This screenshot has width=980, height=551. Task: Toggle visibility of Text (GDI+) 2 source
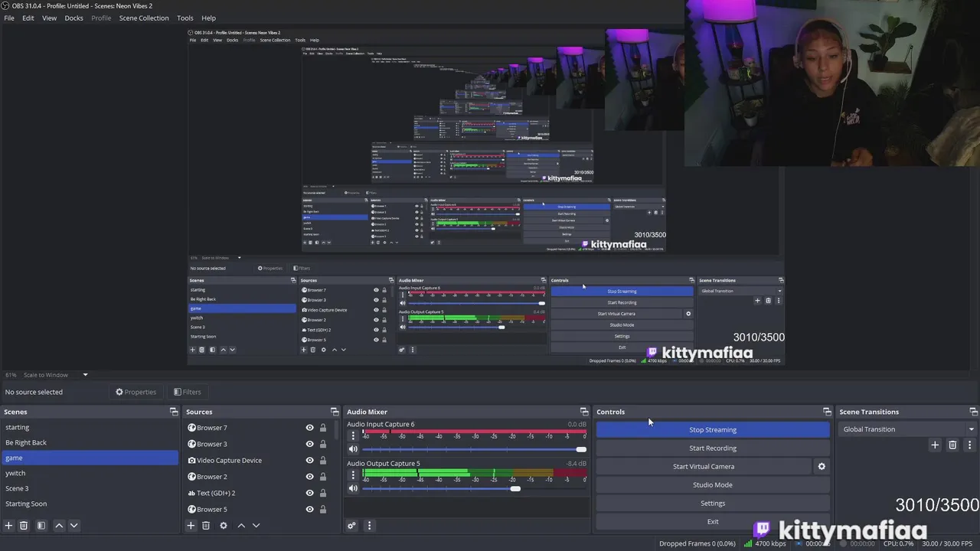(310, 494)
